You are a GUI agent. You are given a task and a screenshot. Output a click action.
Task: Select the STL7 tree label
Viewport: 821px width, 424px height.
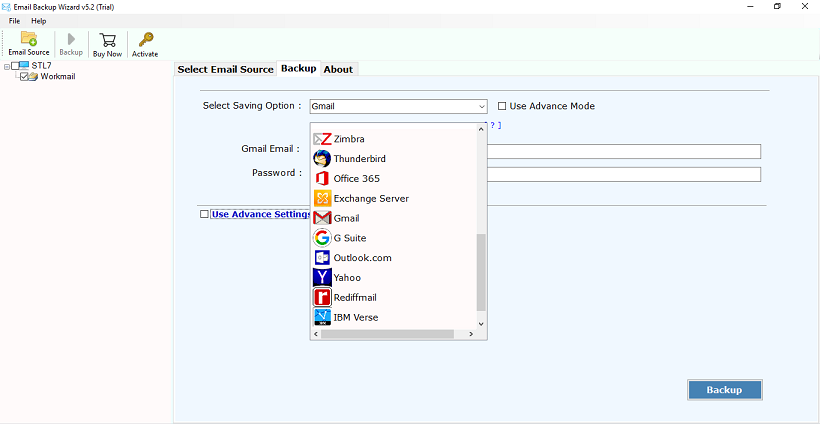[41, 66]
